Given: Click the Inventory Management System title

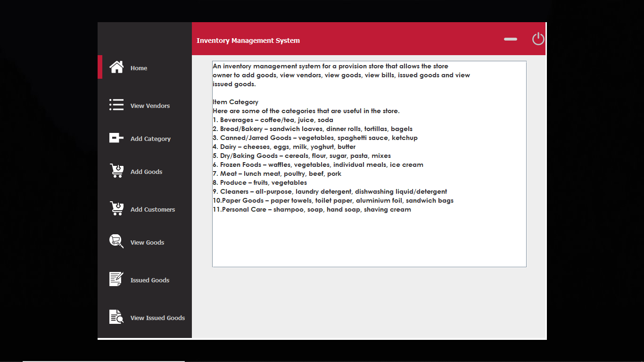Looking at the screenshot, I should (x=248, y=41).
